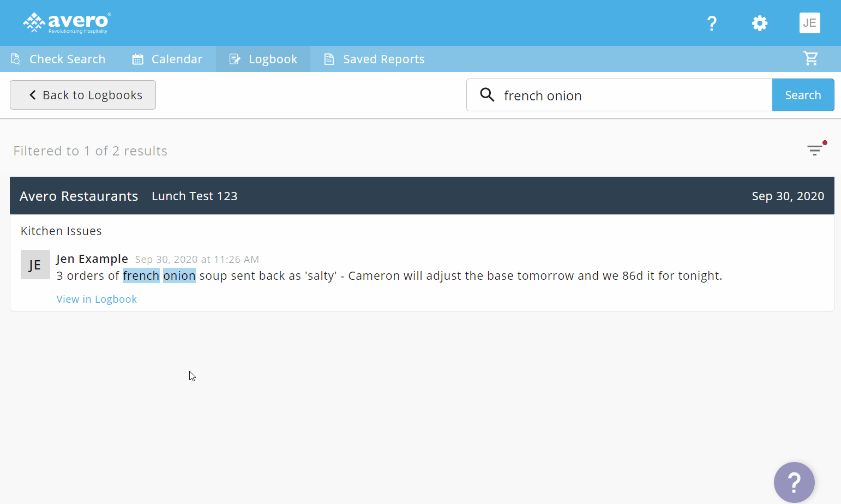Screen dimensions: 841x504
Task: Click the magnifying glass search icon
Action: pos(487,95)
